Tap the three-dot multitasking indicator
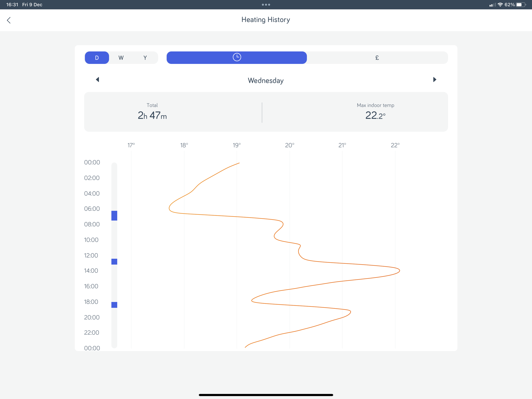This screenshot has height=399, width=532. pyautogui.click(x=266, y=4)
